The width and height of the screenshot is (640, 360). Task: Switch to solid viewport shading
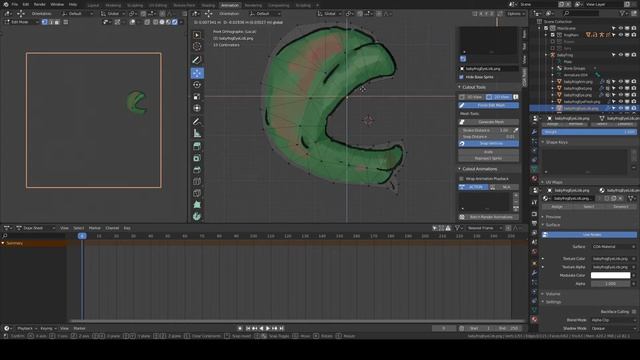[162, 22]
